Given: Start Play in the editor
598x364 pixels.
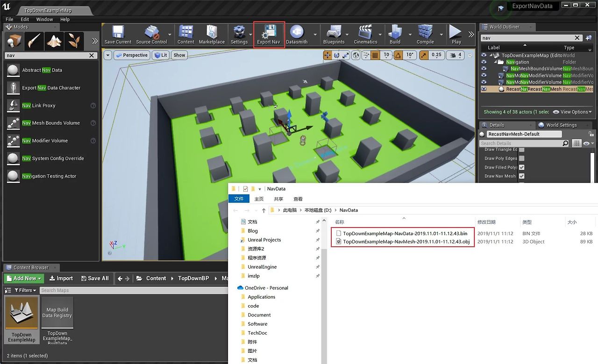Looking at the screenshot, I should [456, 35].
